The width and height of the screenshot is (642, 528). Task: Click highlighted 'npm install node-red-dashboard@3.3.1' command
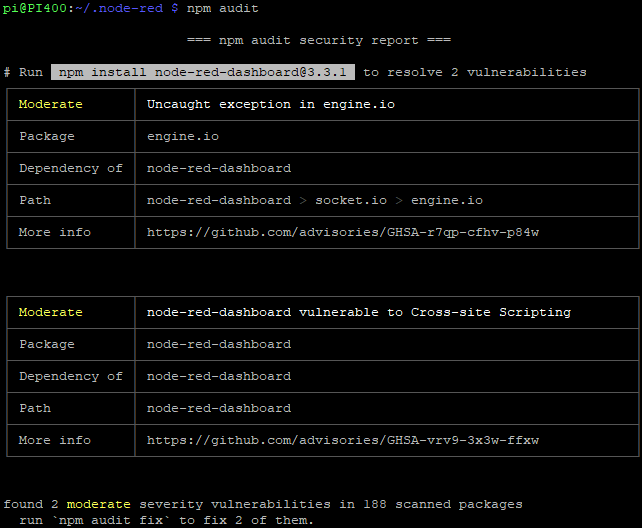203,72
